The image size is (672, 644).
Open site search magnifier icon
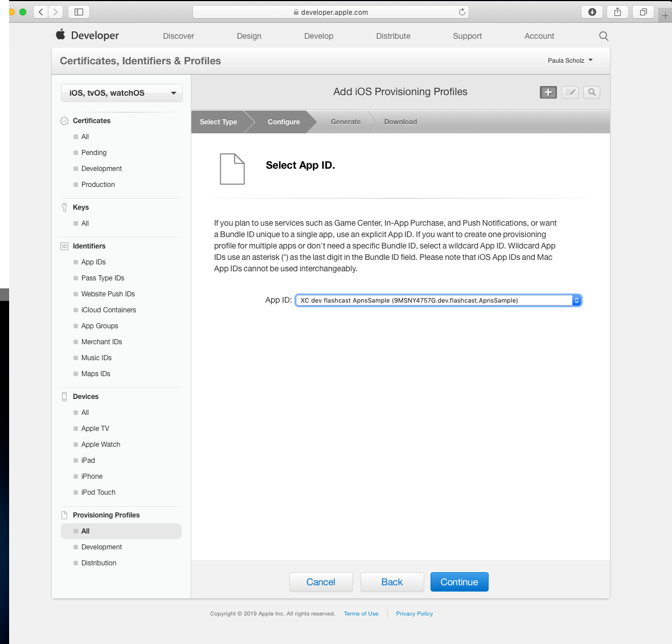604,36
